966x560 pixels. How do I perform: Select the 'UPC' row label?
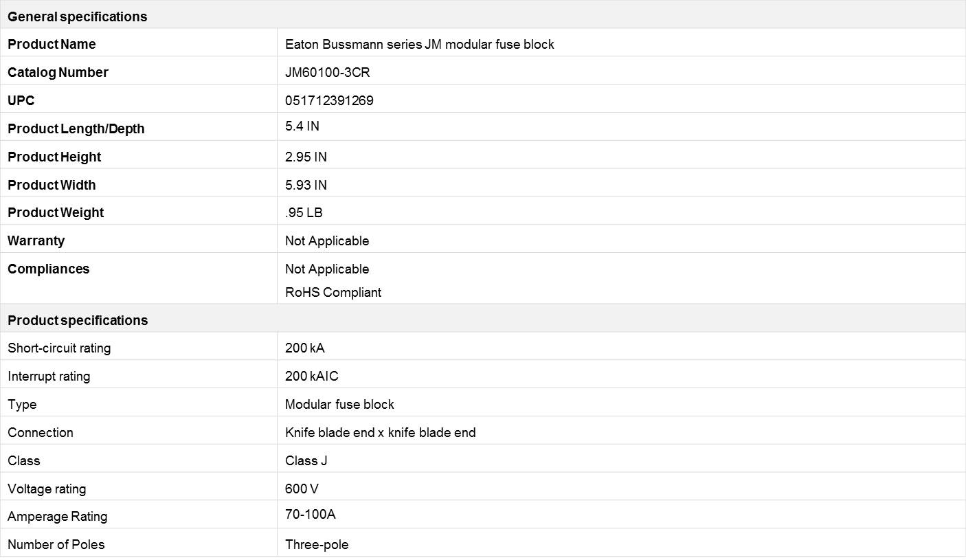21,101
